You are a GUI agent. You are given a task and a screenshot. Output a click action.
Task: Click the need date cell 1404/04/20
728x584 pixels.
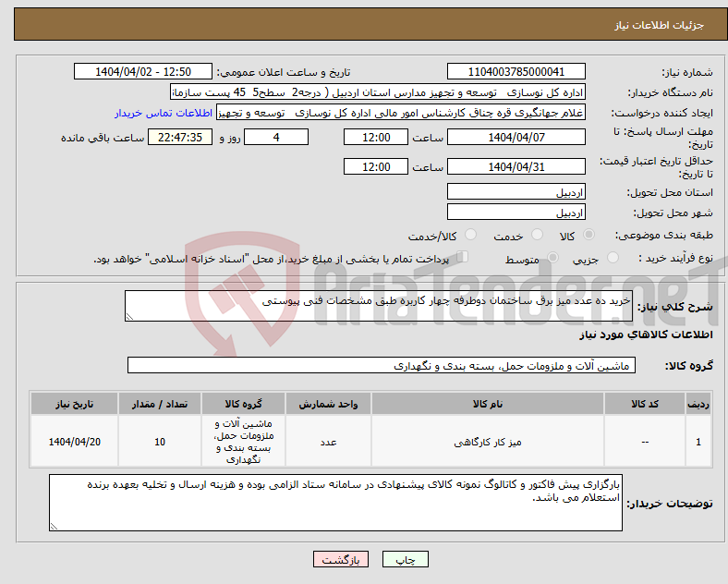[x=74, y=442]
